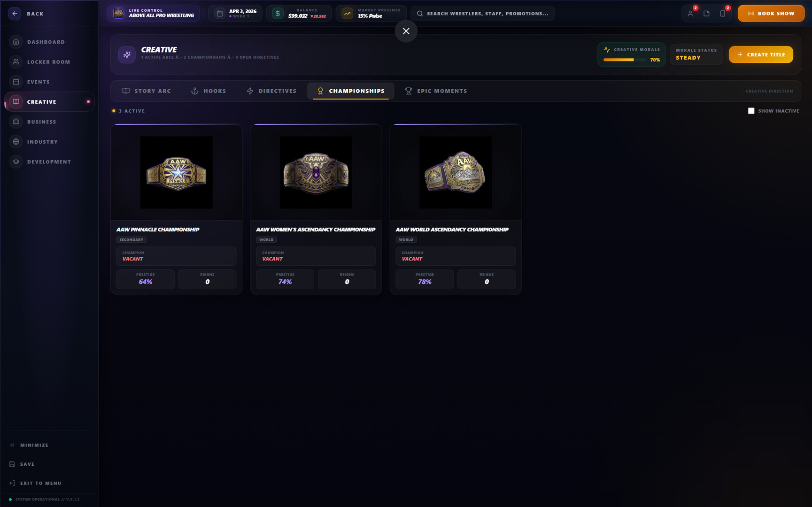Collapse sidebar with the Minimize control
This screenshot has height=507, width=812.
pos(29,445)
